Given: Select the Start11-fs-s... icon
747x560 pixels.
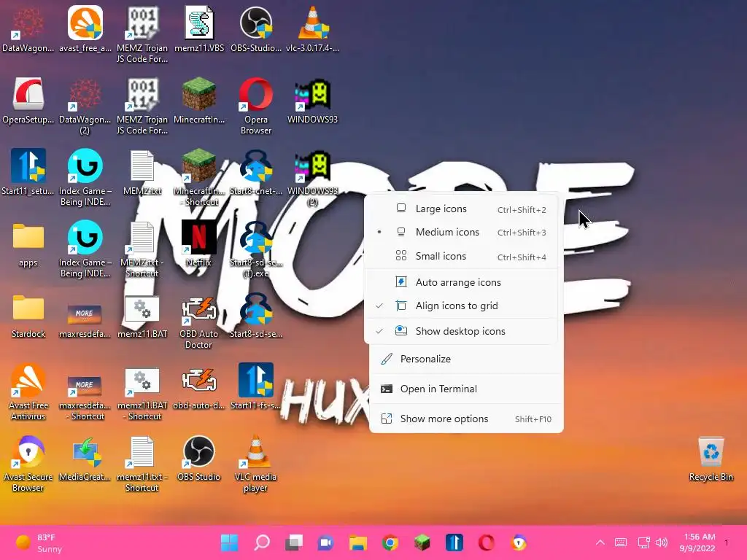Looking at the screenshot, I should 256,386.
